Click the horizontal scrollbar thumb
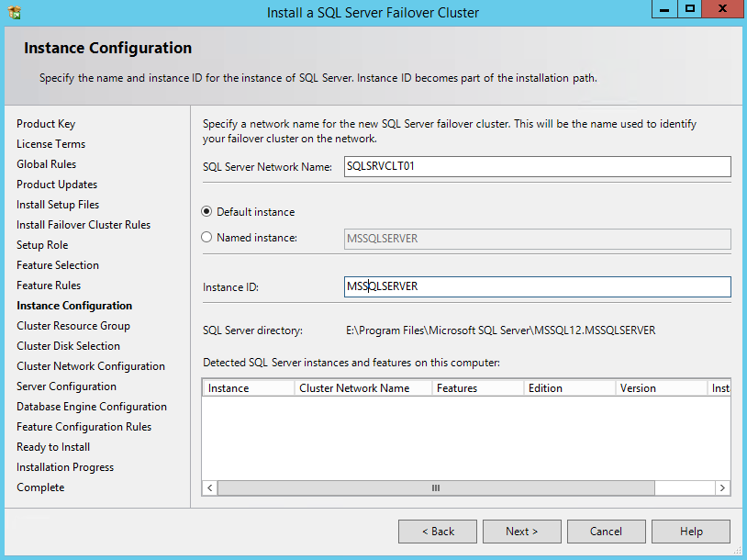 click(436, 488)
